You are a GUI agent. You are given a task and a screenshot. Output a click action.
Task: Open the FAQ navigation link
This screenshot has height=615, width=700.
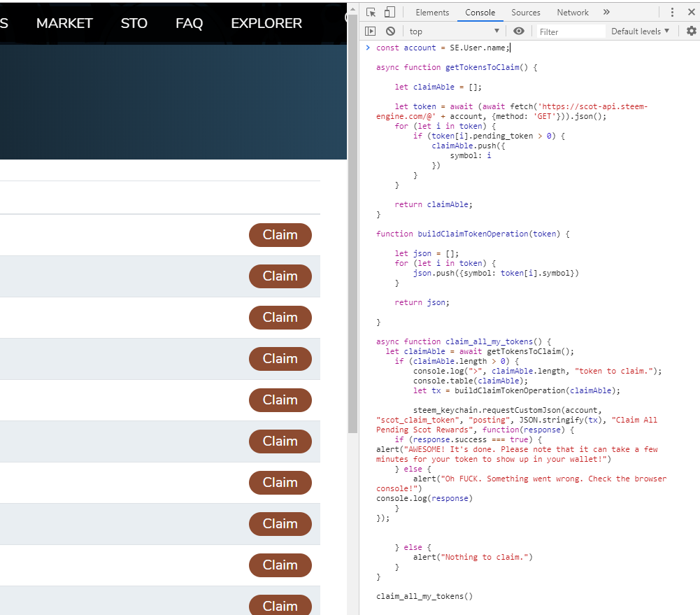(190, 23)
